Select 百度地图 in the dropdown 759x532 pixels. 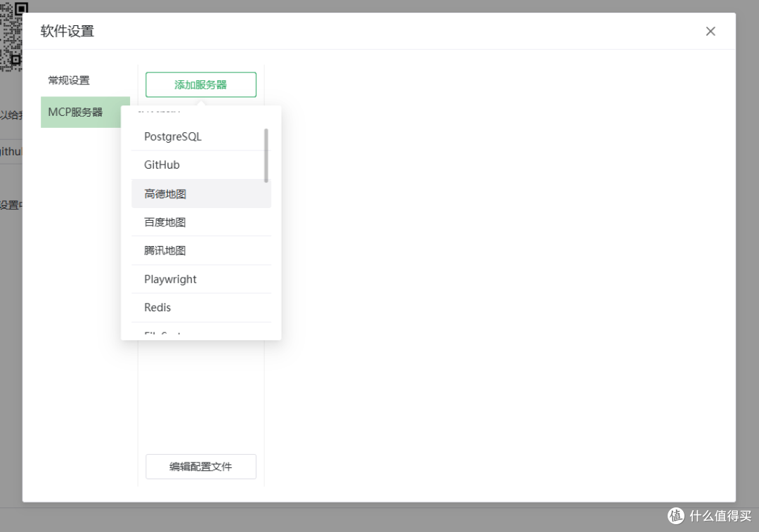tap(201, 222)
